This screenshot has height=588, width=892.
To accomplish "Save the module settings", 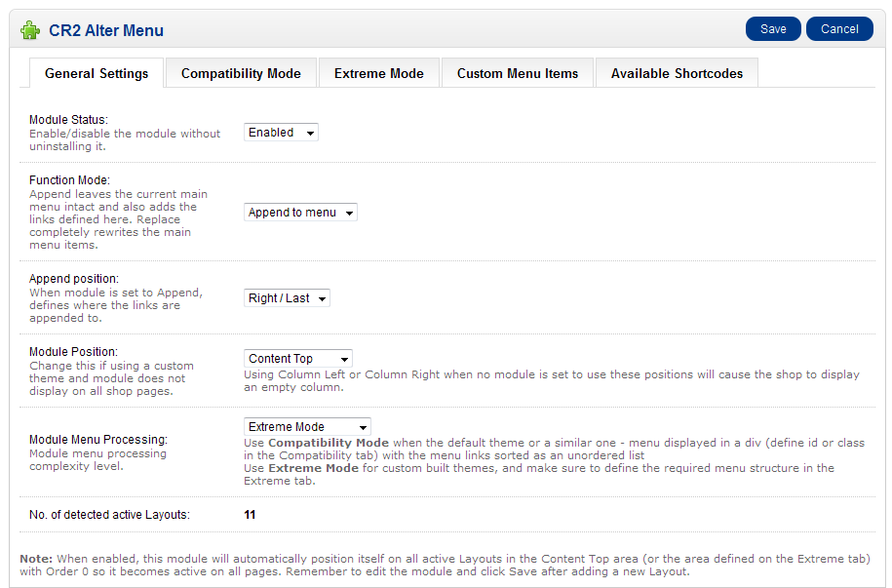I will pos(773,29).
